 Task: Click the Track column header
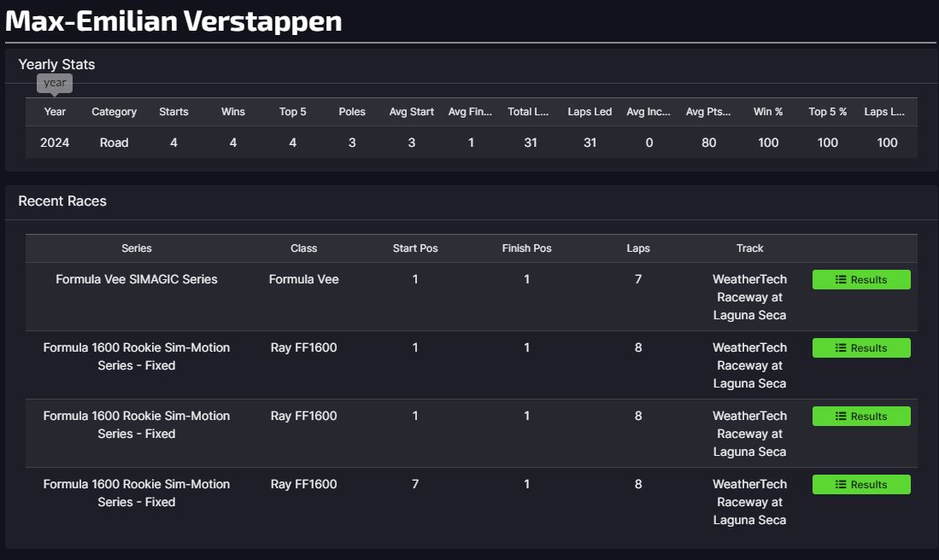click(x=750, y=248)
